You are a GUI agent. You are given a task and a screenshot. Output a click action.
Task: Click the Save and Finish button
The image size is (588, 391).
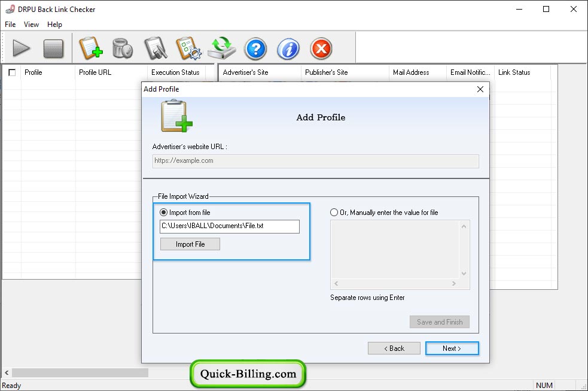[x=440, y=322]
